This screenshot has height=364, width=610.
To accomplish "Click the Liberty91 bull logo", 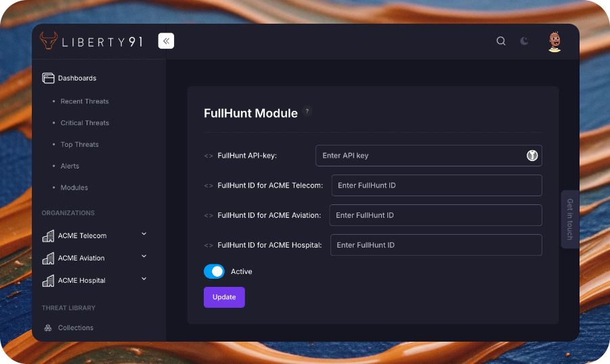I will 49,41.
